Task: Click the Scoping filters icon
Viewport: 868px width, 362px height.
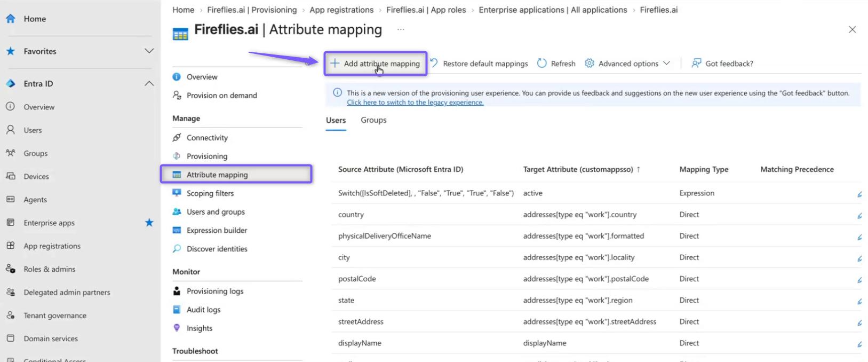Action: click(x=177, y=193)
